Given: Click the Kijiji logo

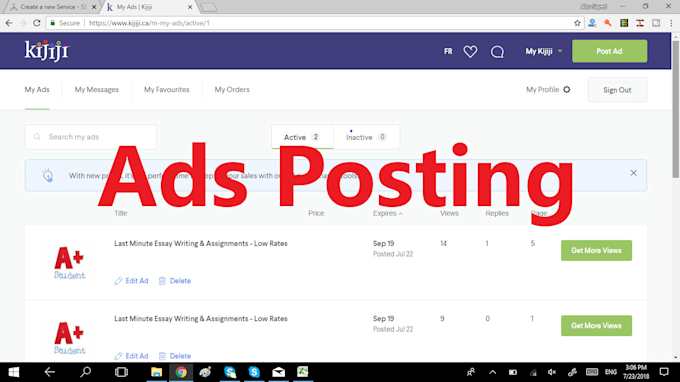Looking at the screenshot, I should click(47, 51).
